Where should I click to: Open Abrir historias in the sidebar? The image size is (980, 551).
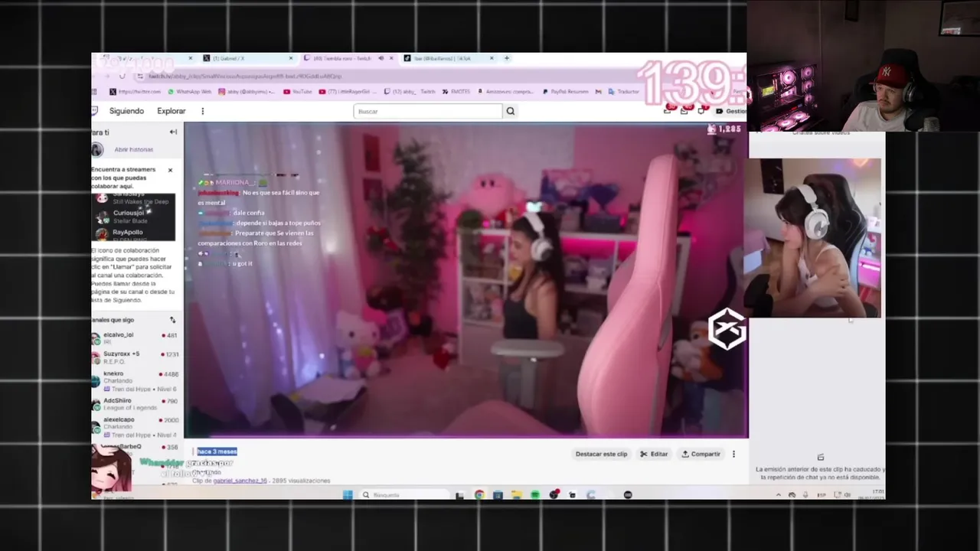(x=133, y=149)
